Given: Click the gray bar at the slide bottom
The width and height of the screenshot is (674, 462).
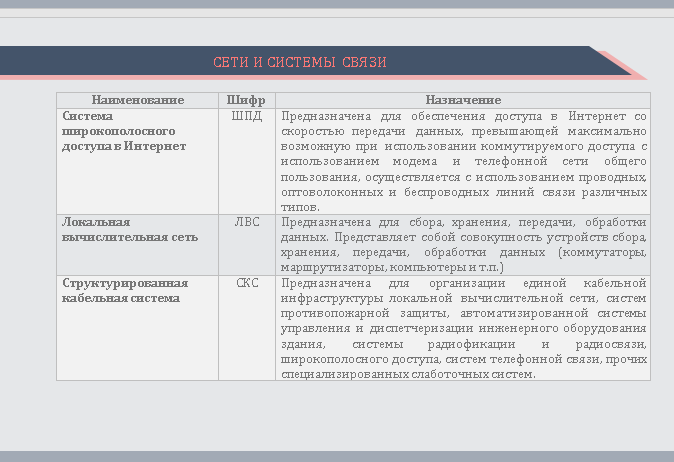Looking at the screenshot, I should pos(336,456).
